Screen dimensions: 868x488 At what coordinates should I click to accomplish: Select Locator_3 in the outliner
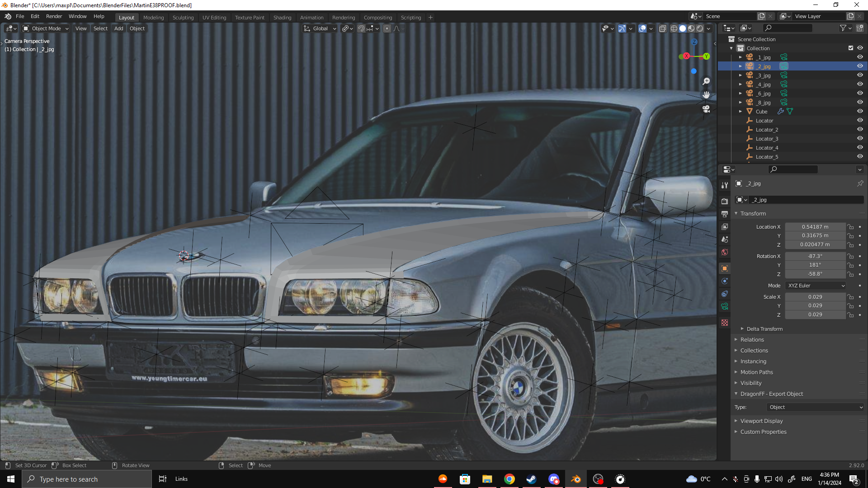pos(767,139)
